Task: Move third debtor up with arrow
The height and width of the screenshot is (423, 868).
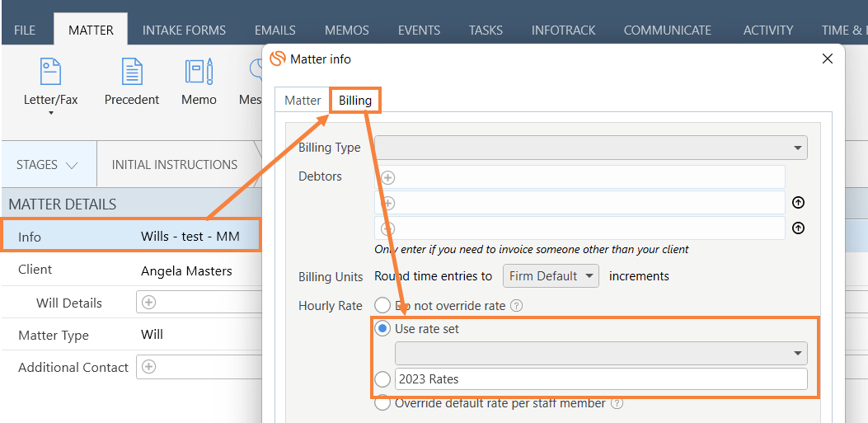Action: click(x=798, y=228)
